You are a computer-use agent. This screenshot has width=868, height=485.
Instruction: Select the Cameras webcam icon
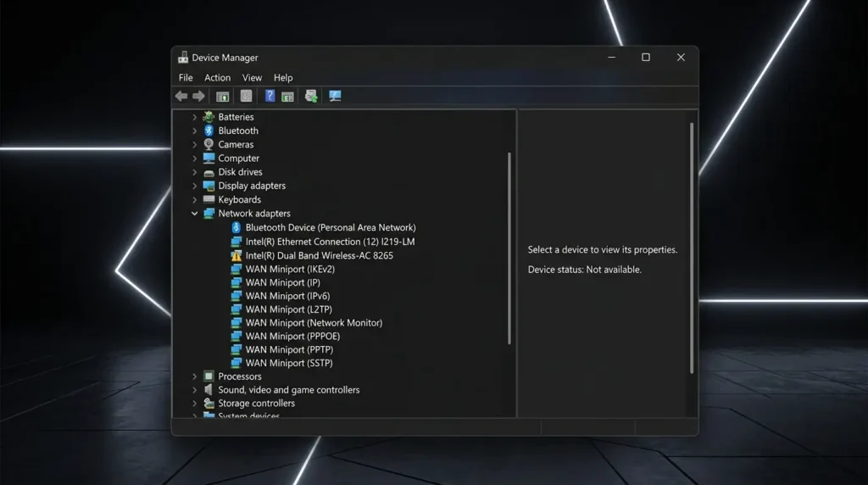pyautogui.click(x=209, y=144)
